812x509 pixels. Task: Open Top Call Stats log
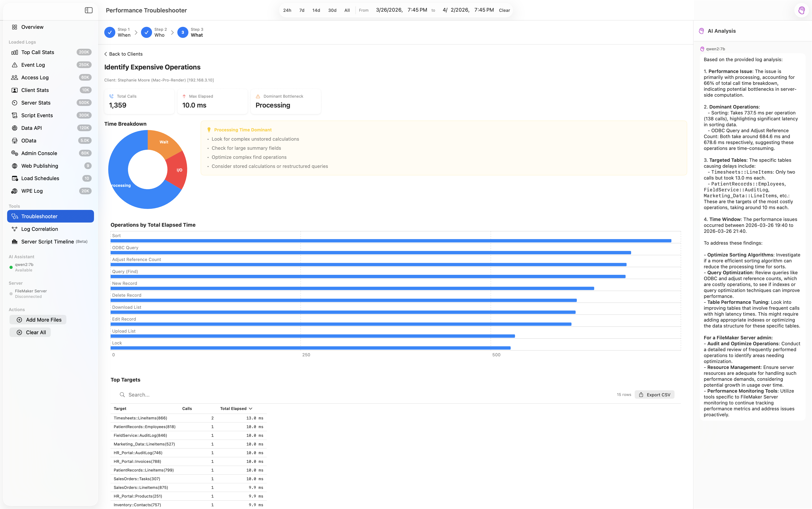(x=38, y=52)
